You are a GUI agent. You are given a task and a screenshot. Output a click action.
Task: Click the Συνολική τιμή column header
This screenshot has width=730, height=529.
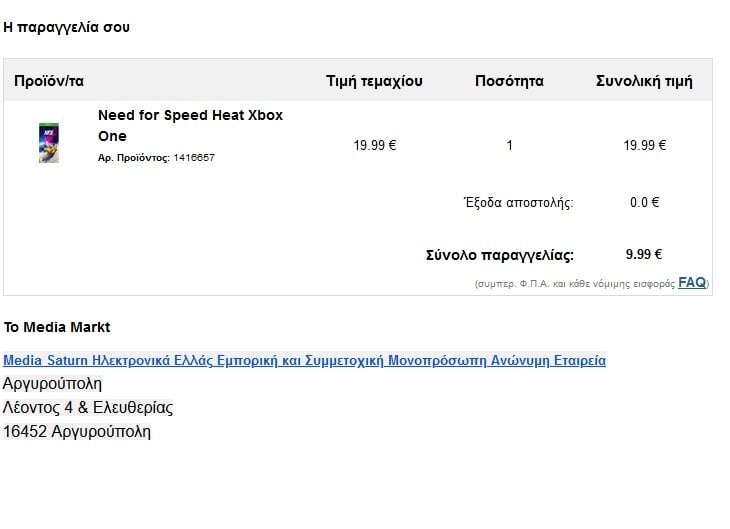[x=644, y=81]
